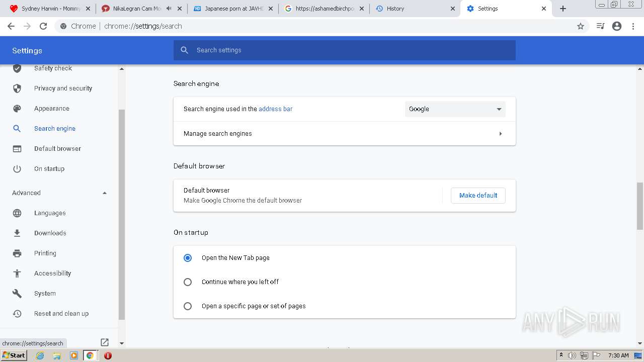The image size is (644, 362).
Task: Click the Appearance palette icon
Action: pos(17,109)
